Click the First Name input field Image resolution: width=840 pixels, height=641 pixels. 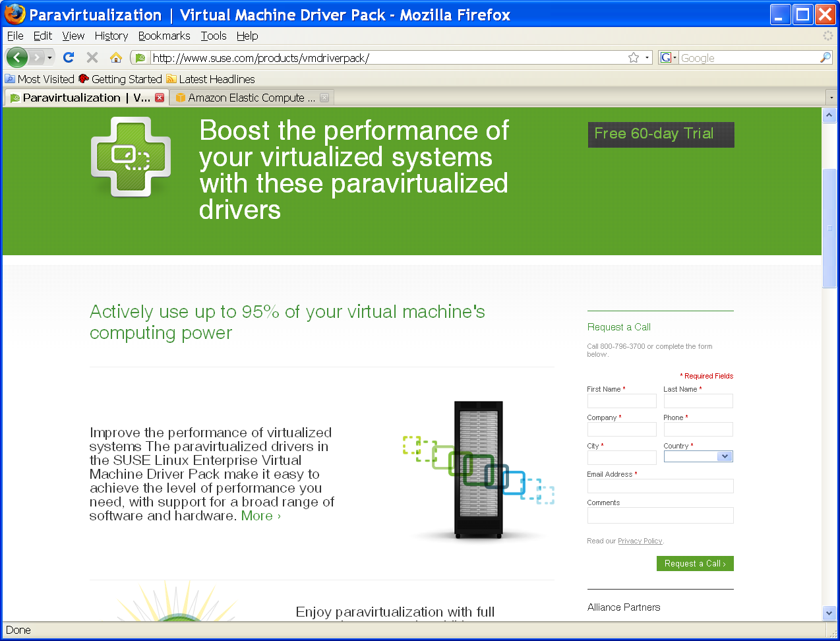coord(622,401)
